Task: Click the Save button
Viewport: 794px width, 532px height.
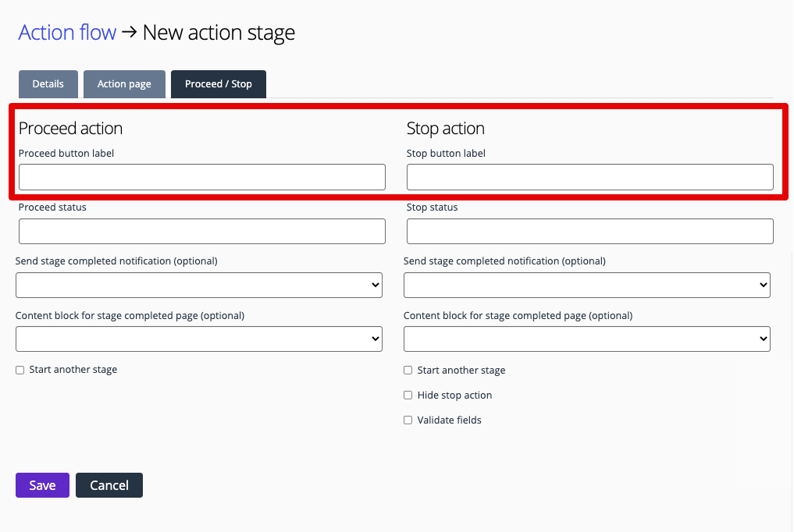Action: coord(42,484)
